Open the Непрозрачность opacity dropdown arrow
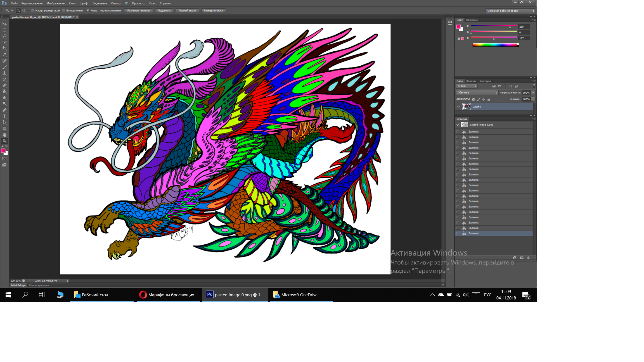 point(533,92)
